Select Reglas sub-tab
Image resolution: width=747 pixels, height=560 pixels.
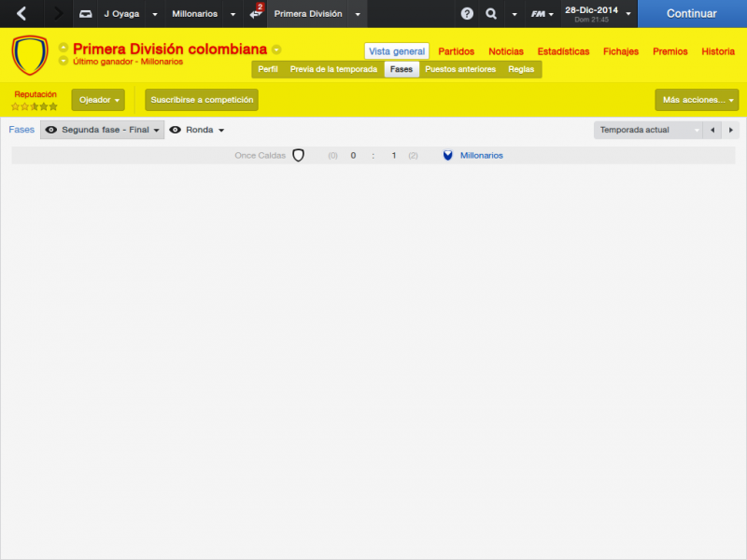point(521,69)
